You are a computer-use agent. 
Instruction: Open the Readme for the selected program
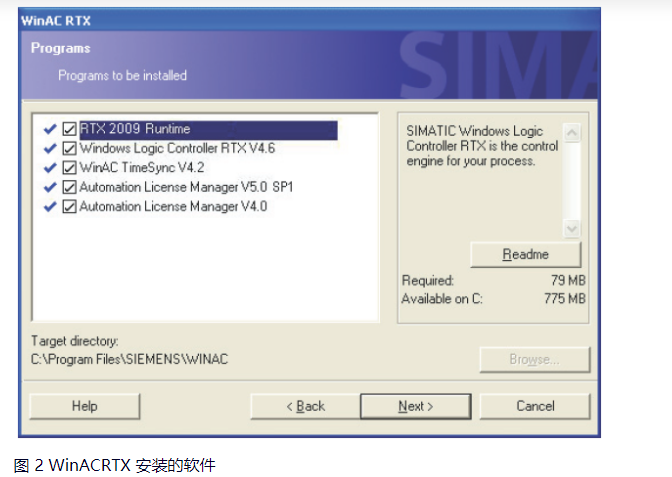point(525,254)
